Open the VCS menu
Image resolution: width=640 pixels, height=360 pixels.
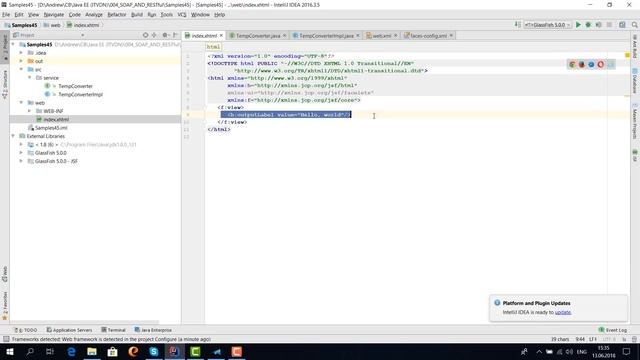click(182, 15)
